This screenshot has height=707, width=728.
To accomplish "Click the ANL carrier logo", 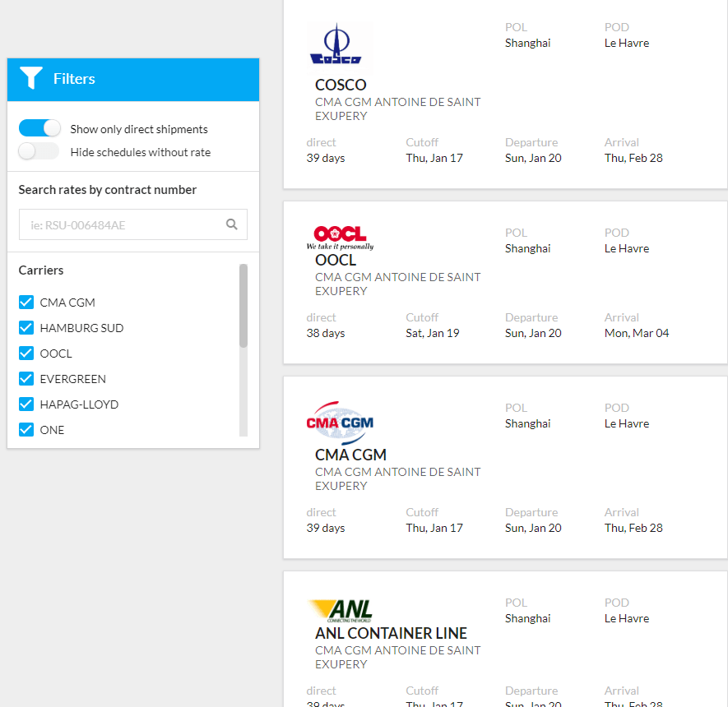I will click(341, 611).
